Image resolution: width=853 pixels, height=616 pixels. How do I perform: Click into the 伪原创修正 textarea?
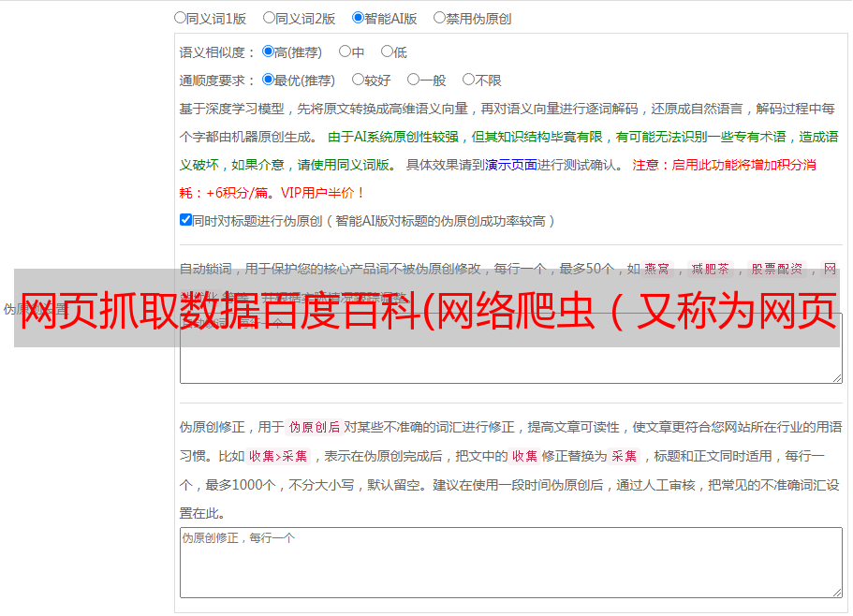pyautogui.click(x=511, y=563)
